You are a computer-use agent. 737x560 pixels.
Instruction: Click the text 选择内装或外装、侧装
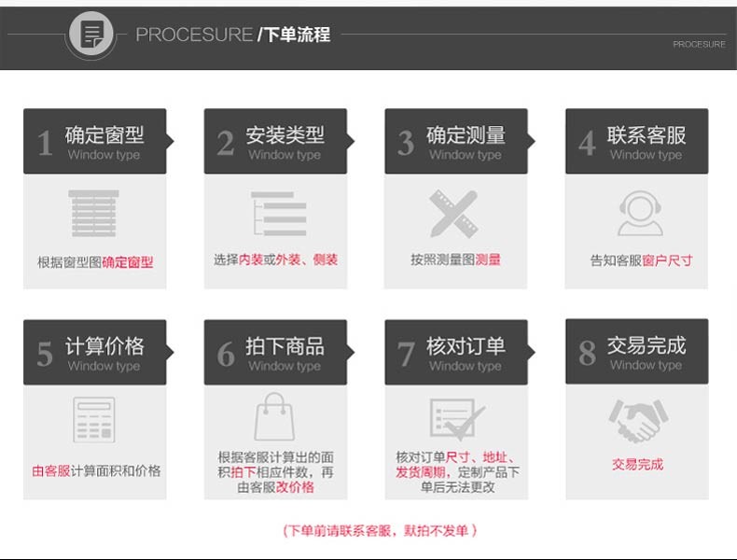[276, 259]
